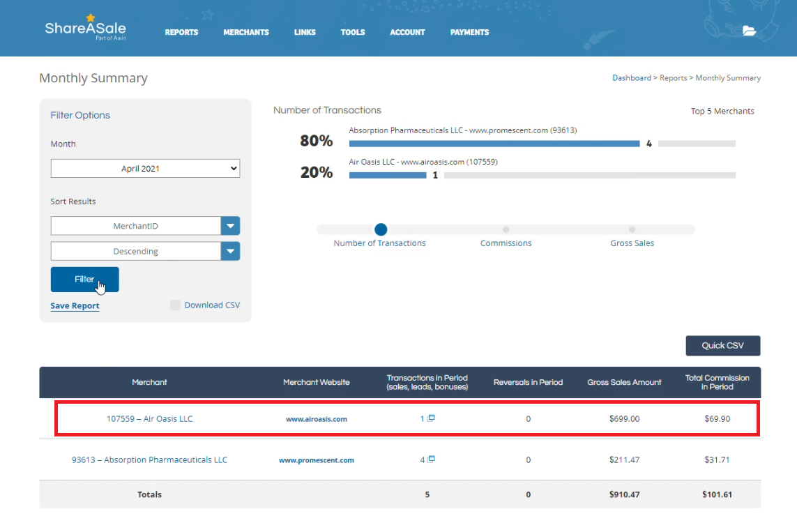Click the Quick CSV button

pos(723,346)
